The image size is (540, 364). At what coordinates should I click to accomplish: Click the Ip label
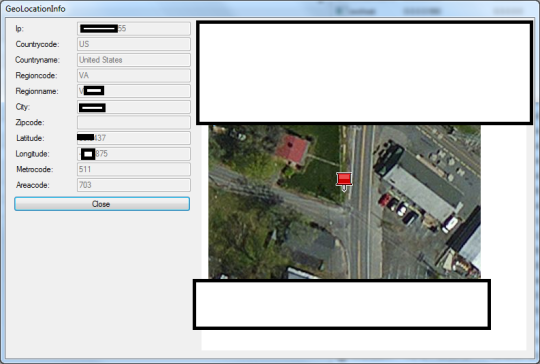point(19,29)
